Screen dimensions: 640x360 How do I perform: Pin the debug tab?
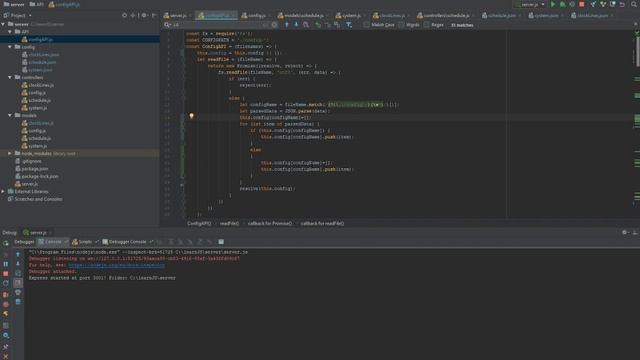tap(6, 347)
